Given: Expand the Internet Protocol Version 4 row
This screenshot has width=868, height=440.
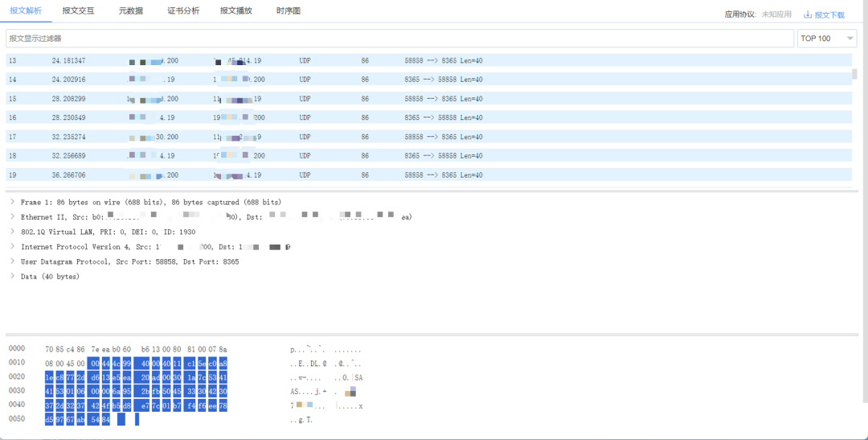Looking at the screenshot, I should (12, 247).
